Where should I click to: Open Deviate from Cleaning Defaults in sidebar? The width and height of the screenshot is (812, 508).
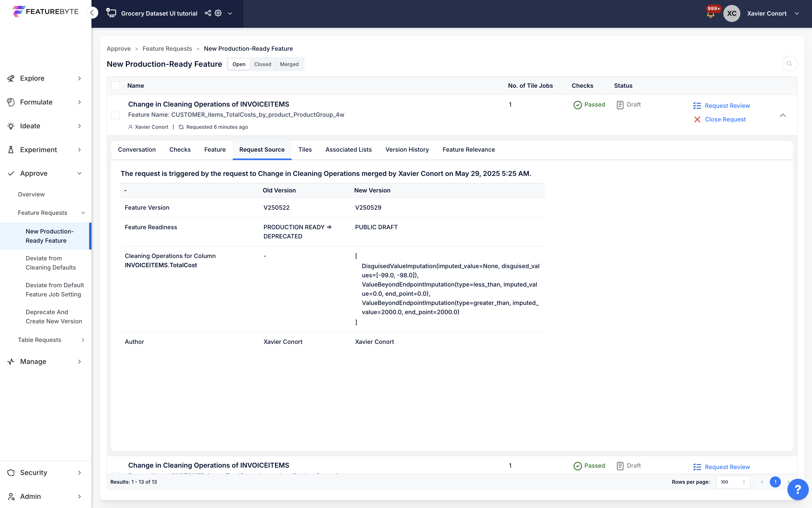[51, 263]
